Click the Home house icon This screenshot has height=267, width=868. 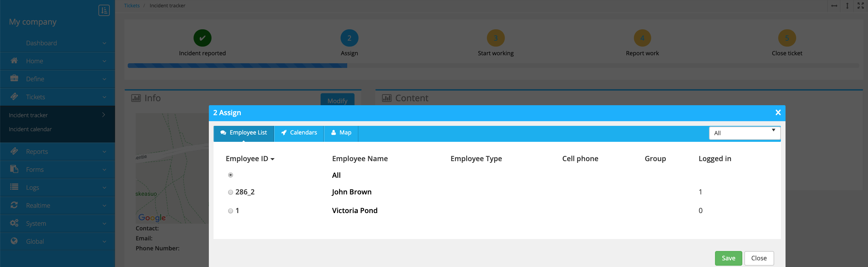click(x=14, y=61)
